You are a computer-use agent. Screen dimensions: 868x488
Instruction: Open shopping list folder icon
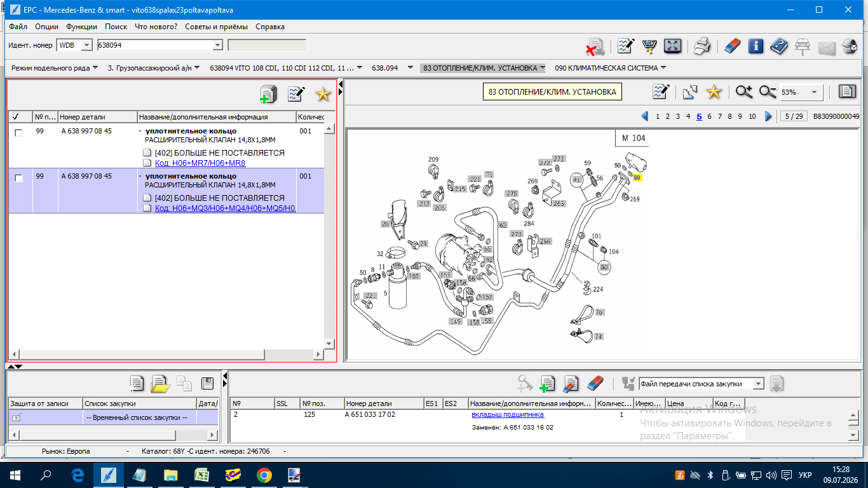[x=160, y=384]
